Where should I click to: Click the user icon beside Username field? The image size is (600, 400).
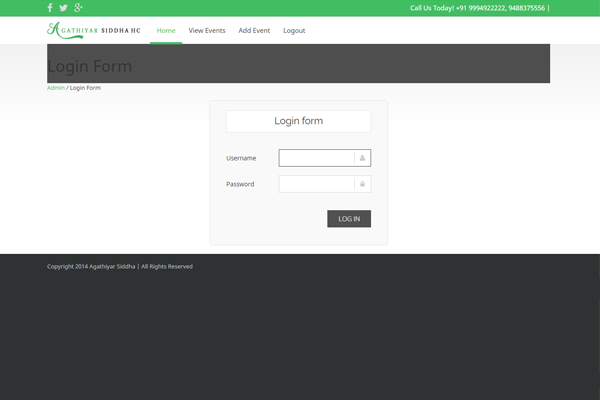[362, 158]
